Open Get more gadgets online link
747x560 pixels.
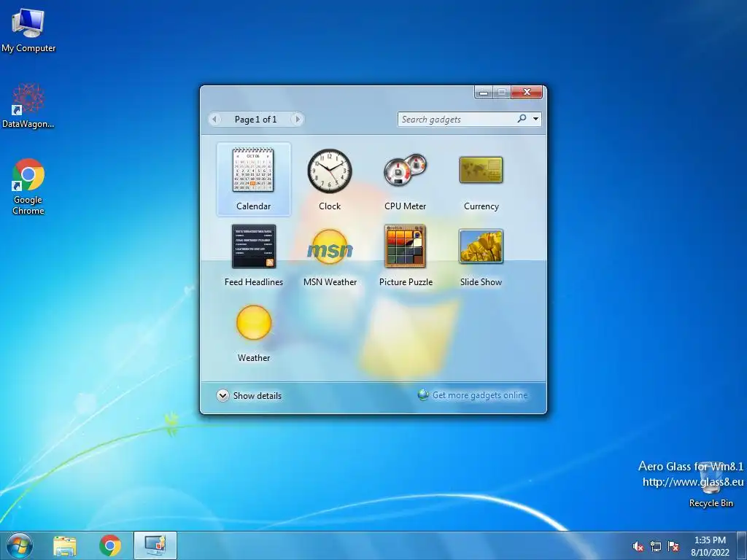(480, 395)
